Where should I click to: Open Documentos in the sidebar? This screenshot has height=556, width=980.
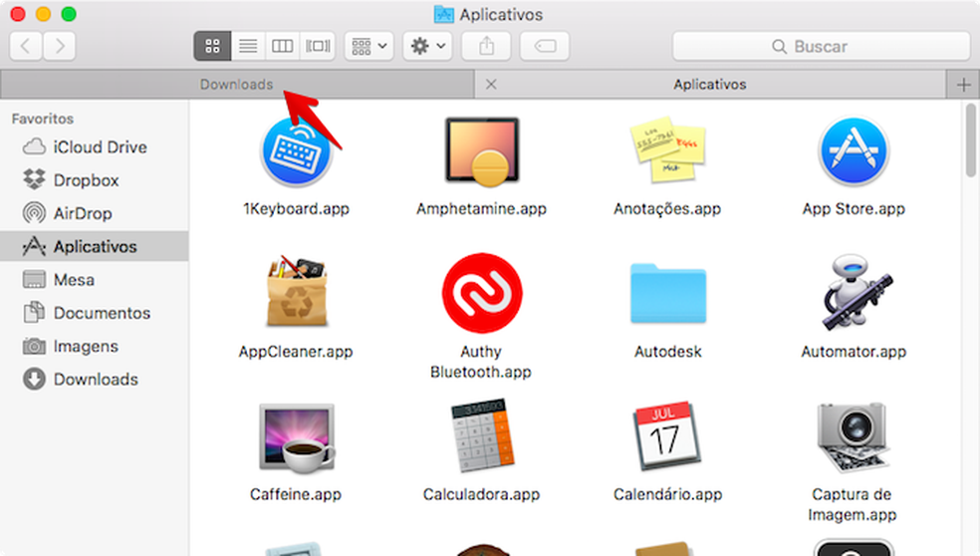point(95,313)
